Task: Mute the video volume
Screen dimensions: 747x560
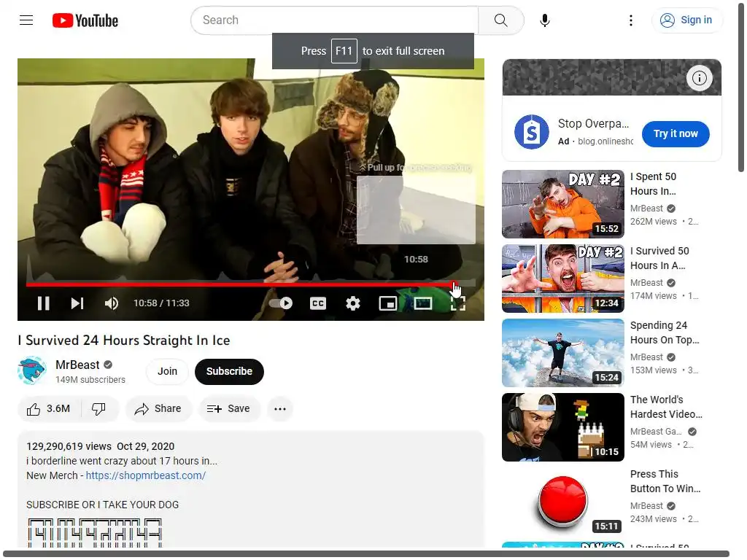Action: point(112,303)
